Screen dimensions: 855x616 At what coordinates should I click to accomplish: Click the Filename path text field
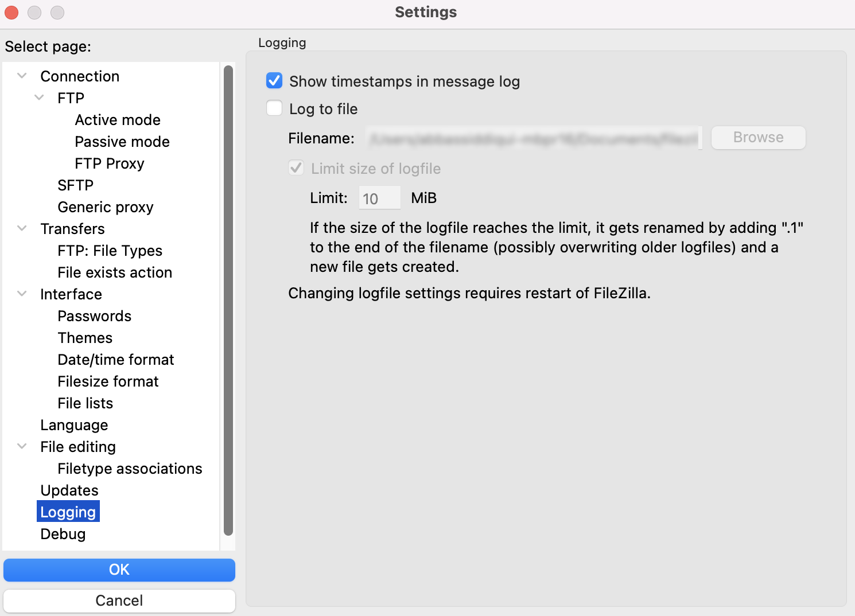[x=534, y=138]
